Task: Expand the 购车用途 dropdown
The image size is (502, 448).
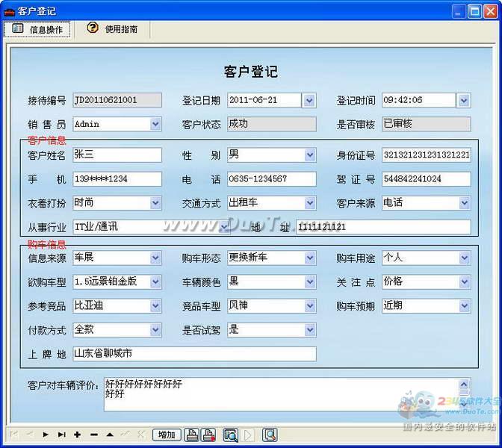Action: (x=464, y=258)
